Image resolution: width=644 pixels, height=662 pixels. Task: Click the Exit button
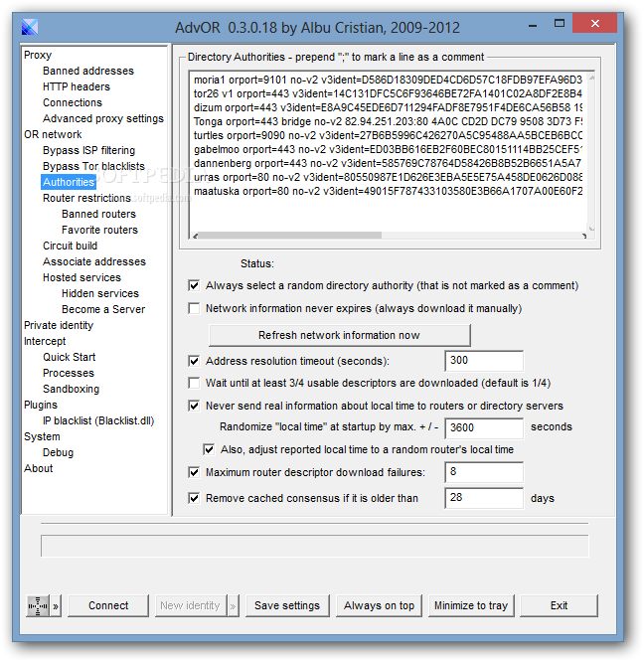[559, 606]
